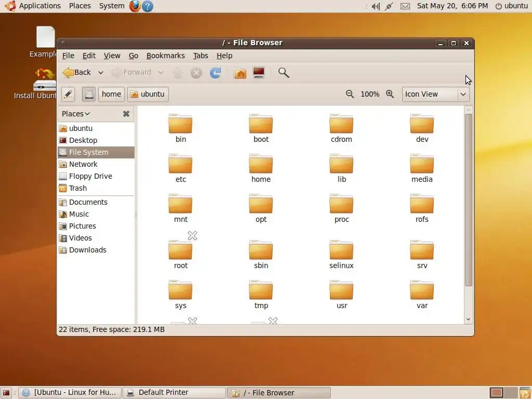Select ubuntu home in Places sidebar
This screenshot has width=532, height=399.
(96, 128)
